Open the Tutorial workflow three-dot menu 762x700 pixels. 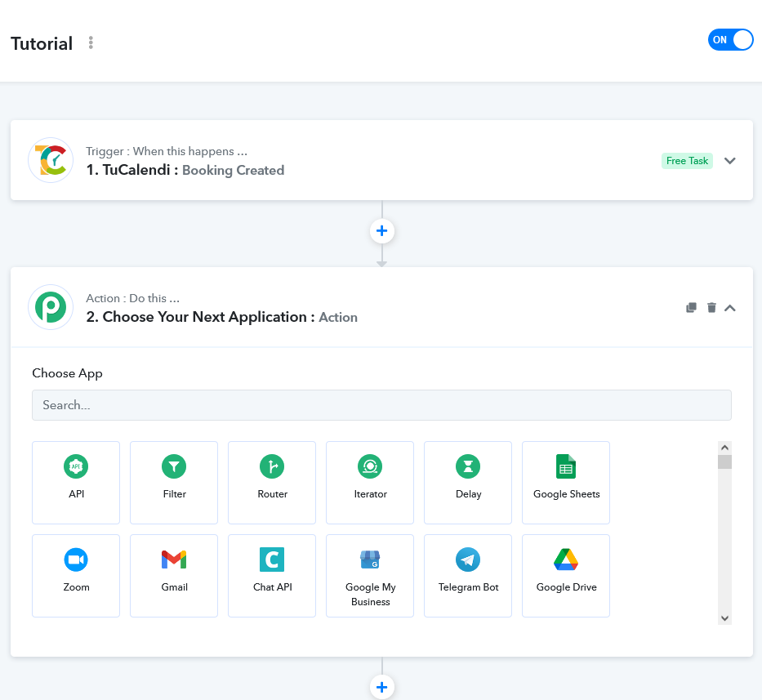click(91, 42)
